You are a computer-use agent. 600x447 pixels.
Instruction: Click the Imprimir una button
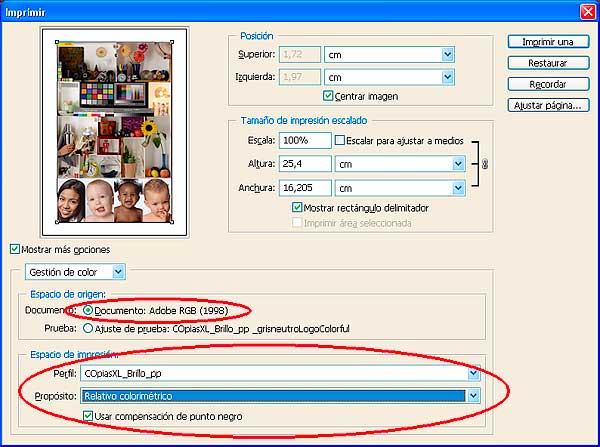point(548,42)
